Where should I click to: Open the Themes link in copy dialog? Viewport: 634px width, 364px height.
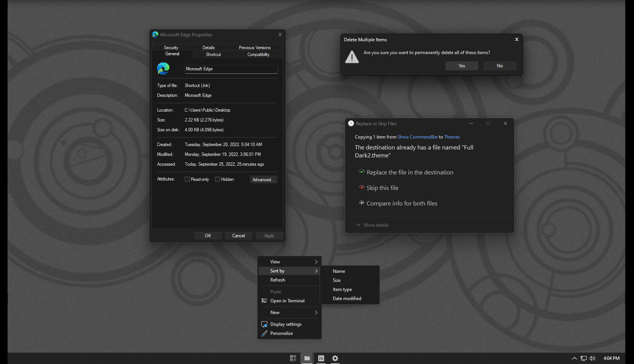point(452,137)
